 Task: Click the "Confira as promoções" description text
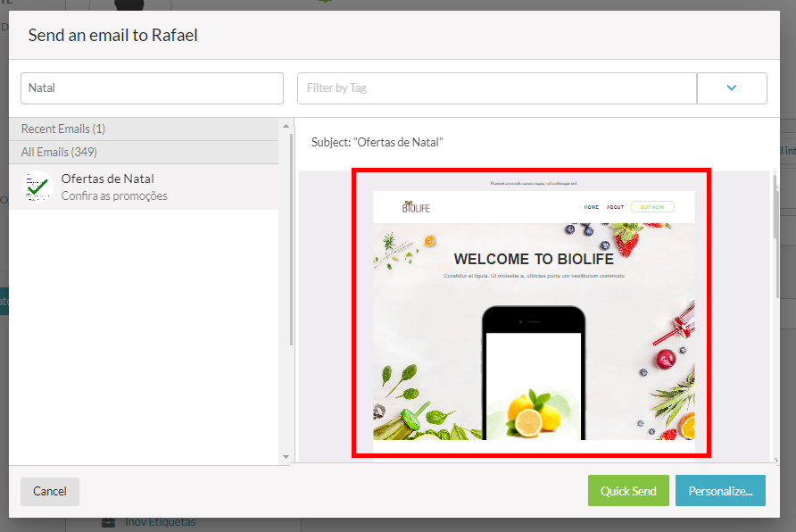point(114,196)
